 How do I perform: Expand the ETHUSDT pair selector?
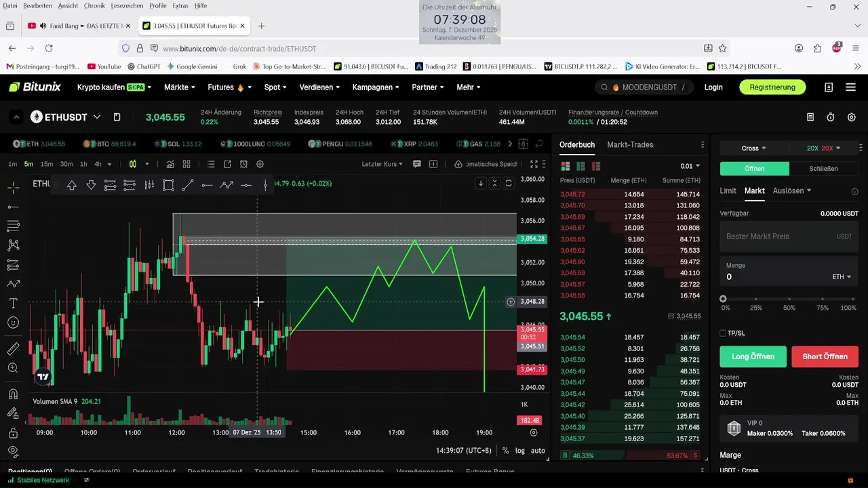(97, 117)
